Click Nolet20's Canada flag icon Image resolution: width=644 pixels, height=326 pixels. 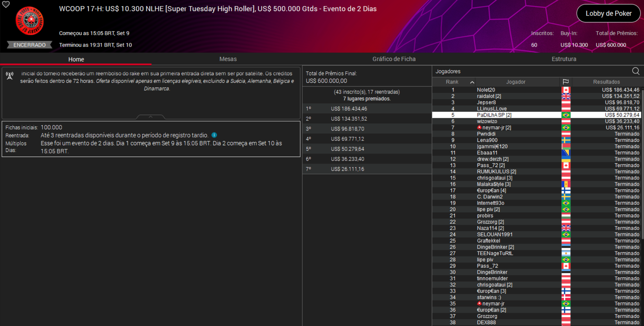566,90
